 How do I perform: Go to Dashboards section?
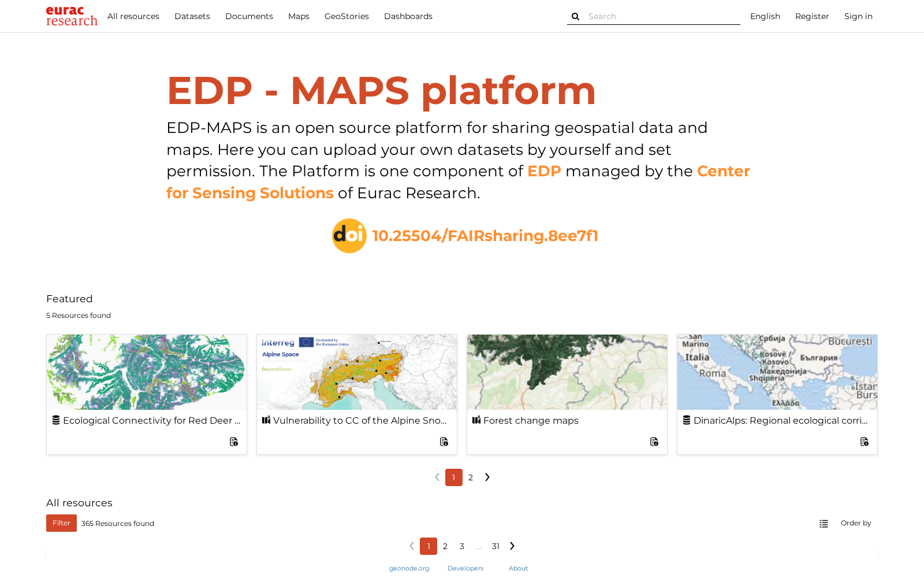(408, 16)
